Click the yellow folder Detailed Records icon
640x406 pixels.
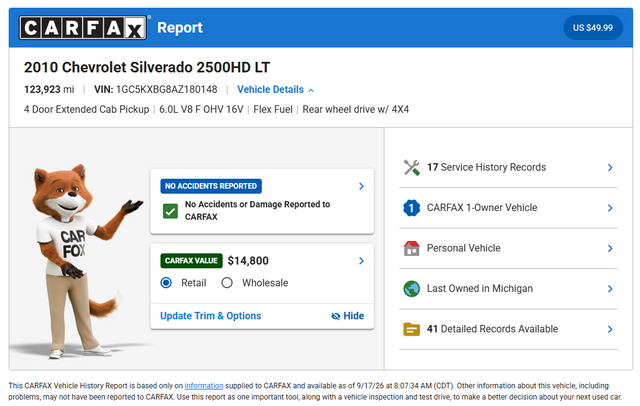(x=411, y=329)
